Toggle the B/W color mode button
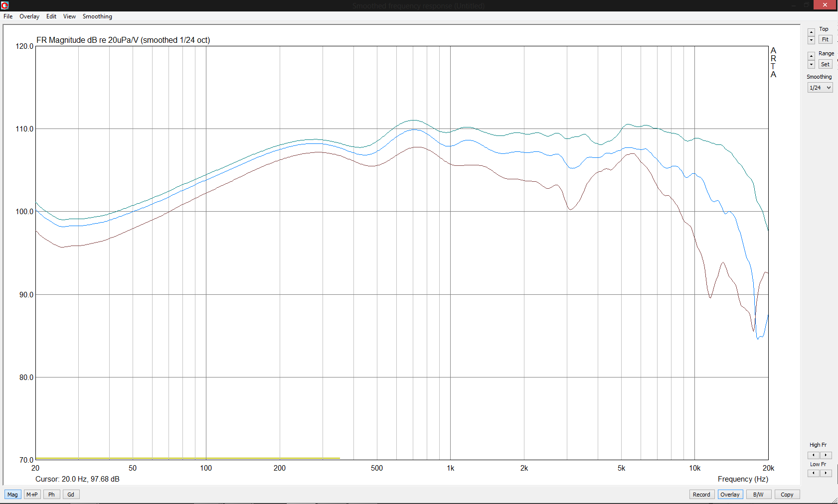This screenshot has height=504, width=838. pyautogui.click(x=758, y=495)
